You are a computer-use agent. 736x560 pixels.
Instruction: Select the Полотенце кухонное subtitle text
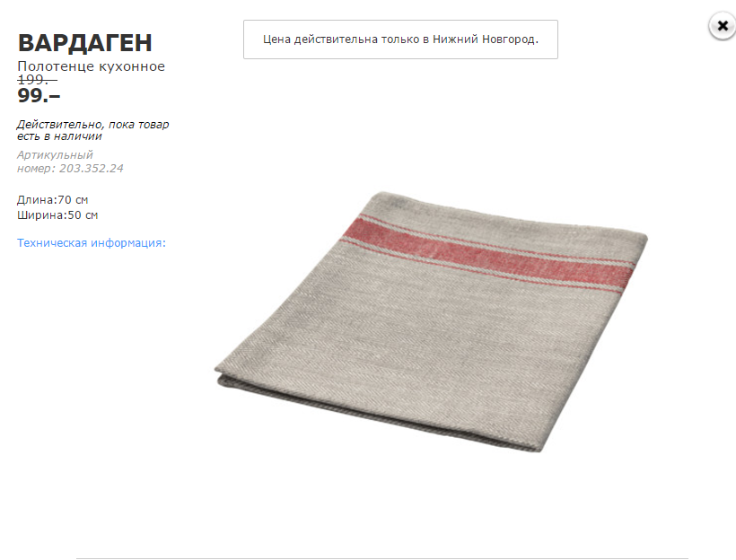point(91,66)
